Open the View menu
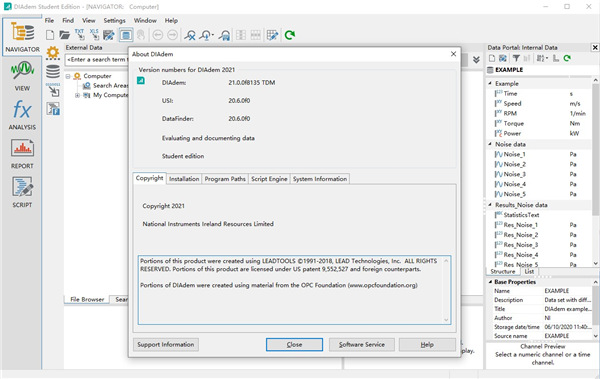The image size is (600, 379). 88,20
